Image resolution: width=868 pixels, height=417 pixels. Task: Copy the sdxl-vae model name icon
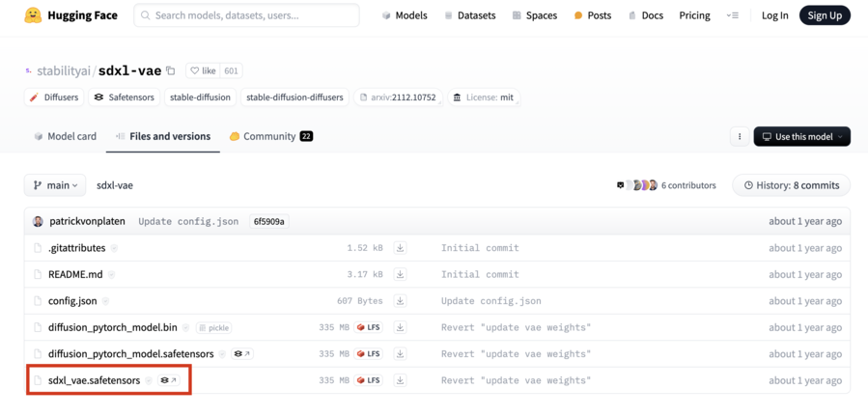coord(171,70)
